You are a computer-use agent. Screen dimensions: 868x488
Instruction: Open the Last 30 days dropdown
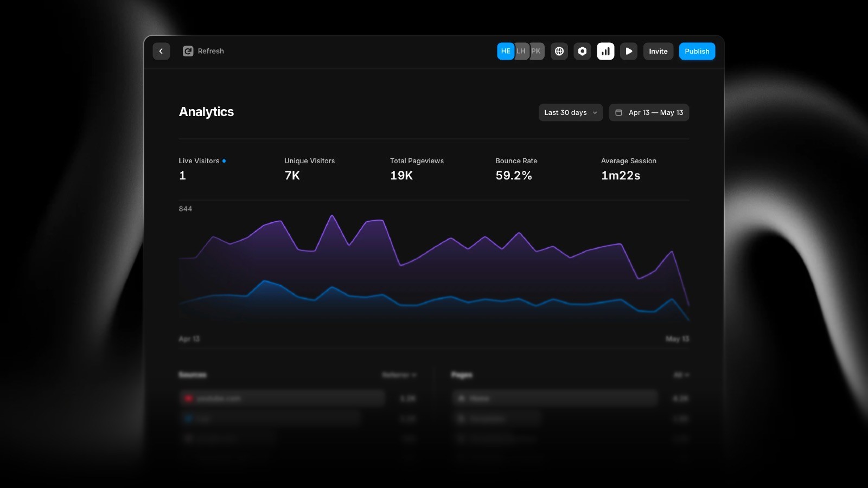pyautogui.click(x=571, y=112)
